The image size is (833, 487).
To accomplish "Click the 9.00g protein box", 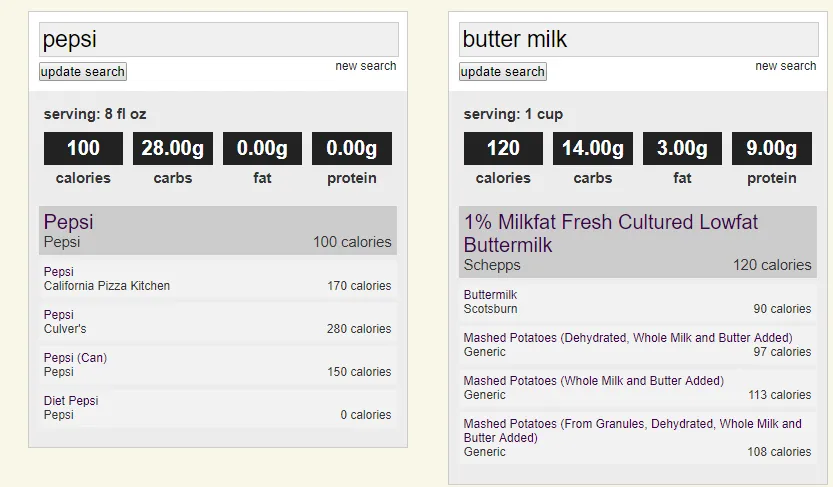I will pyautogui.click(x=772, y=148).
